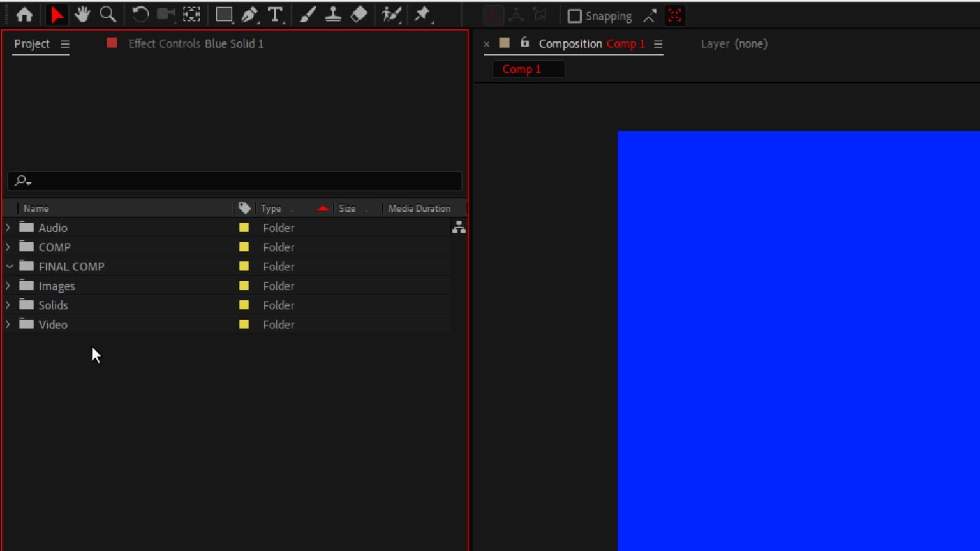The height and width of the screenshot is (551, 980).
Task: Sort items by the Name column header
Action: pos(36,208)
